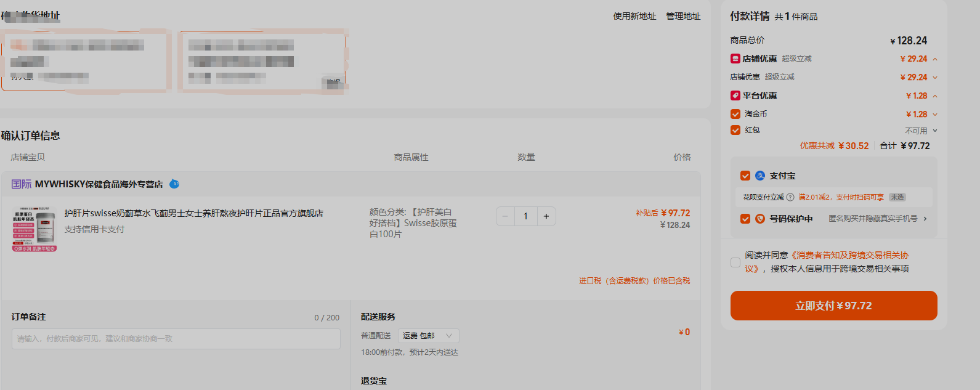Collapse the 平台优惠 ¥1.28 row arrow
This screenshot has width=980, height=390.
(x=935, y=96)
